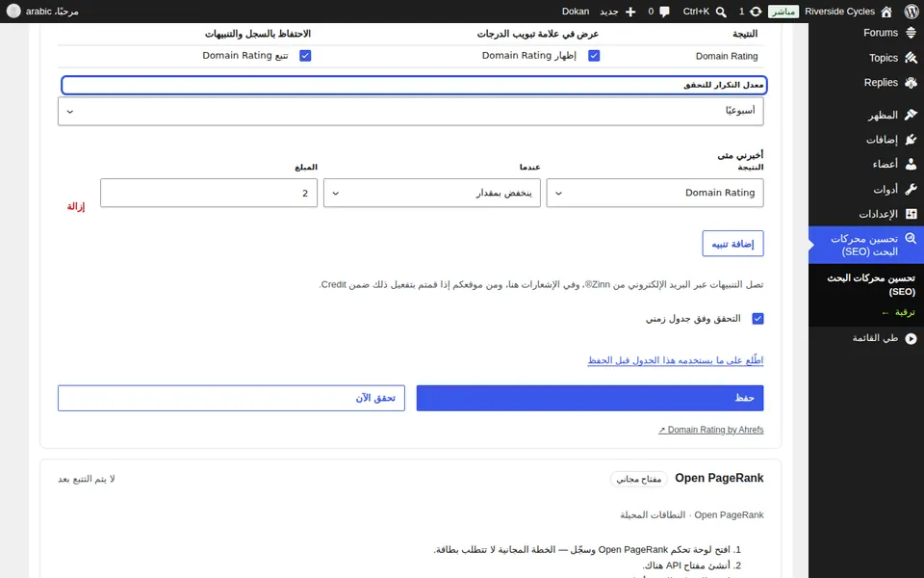This screenshot has height=578, width=924.
Task: Click the Ctrl+K search shortcut
Action: point(696,12)
